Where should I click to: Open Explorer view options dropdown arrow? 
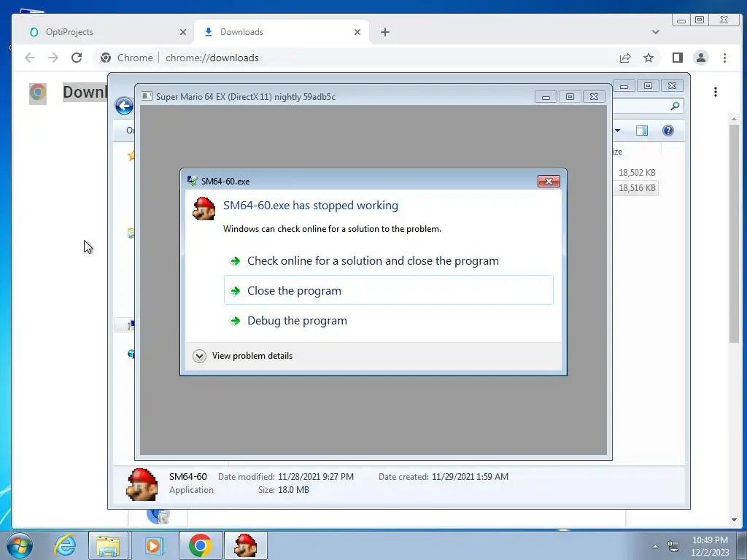pos(617,131)
